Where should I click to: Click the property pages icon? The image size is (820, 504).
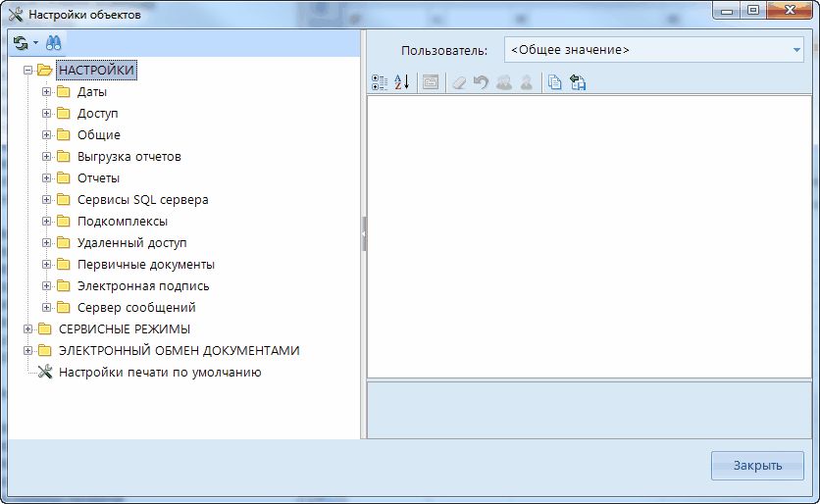click(x=430, y=83)
